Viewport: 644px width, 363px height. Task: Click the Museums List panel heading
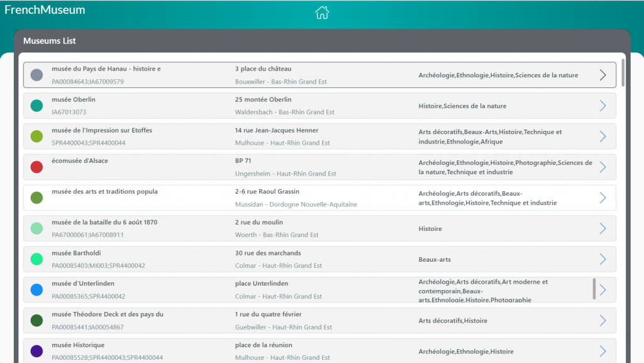pos(50,41)
